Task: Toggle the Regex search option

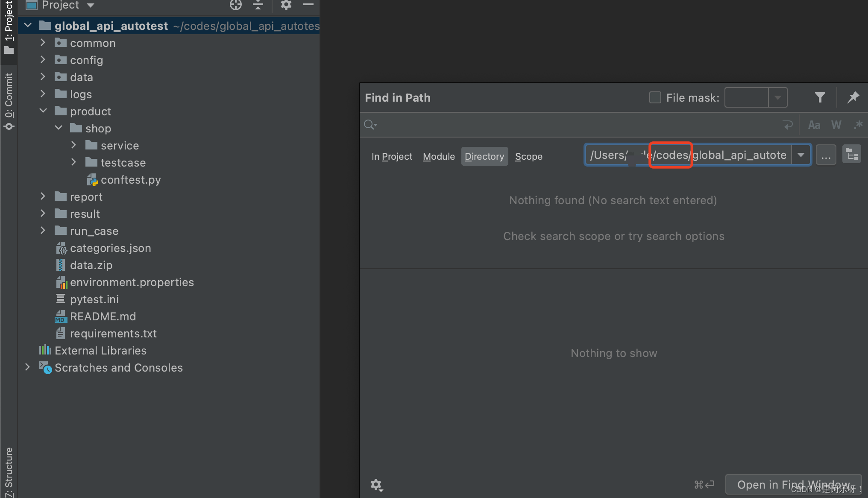Action: pyautogui.click(x=858, y=125)
